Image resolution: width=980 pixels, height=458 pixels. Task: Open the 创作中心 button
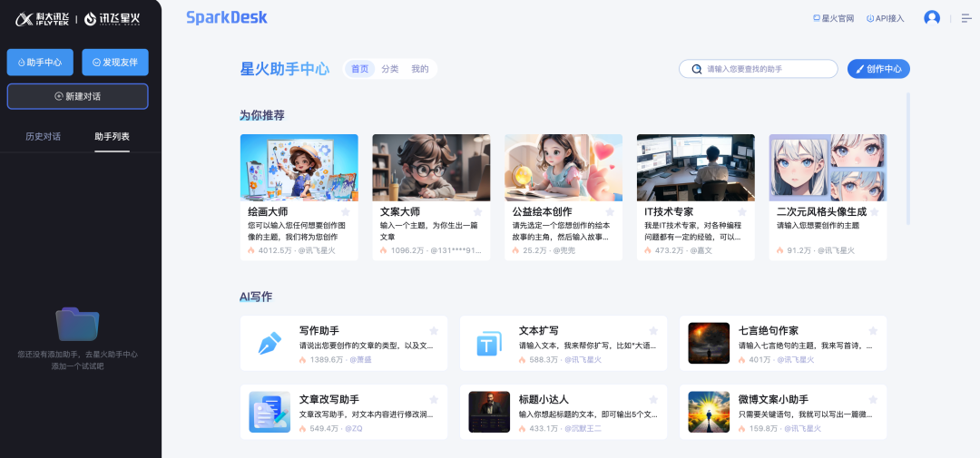878,69
